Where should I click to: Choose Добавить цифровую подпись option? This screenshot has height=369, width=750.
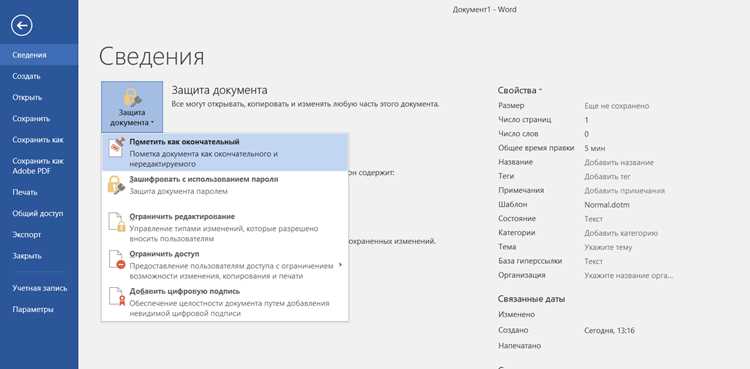pyautogui.click(x=225, y=302)
